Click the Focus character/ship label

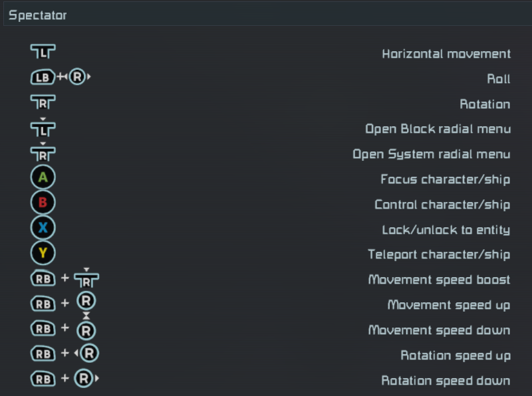point(445,179)
